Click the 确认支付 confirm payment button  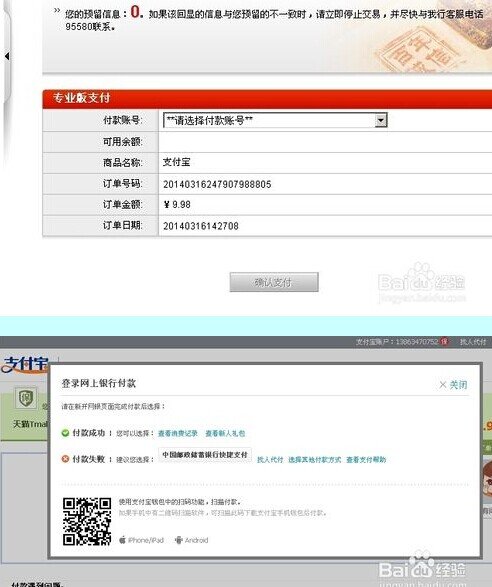[x=274, y=282]
